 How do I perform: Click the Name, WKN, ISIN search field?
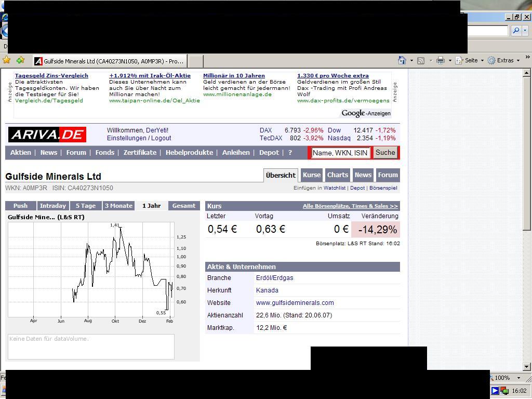coord(340,152)
